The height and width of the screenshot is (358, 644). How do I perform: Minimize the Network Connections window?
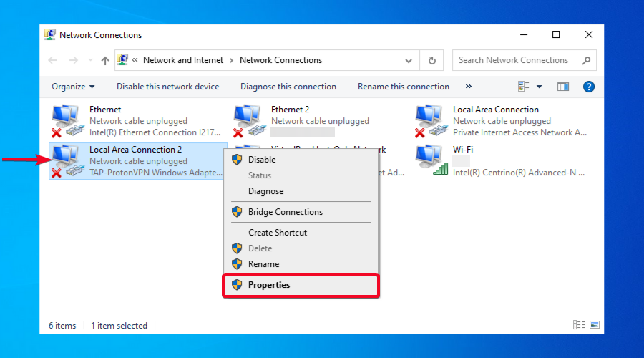point(524,34)
